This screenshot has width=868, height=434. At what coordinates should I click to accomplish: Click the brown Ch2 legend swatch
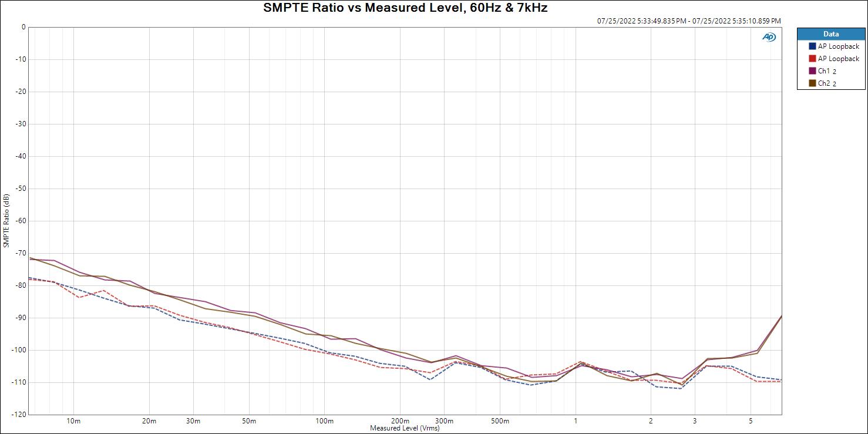tap(812, 83)
